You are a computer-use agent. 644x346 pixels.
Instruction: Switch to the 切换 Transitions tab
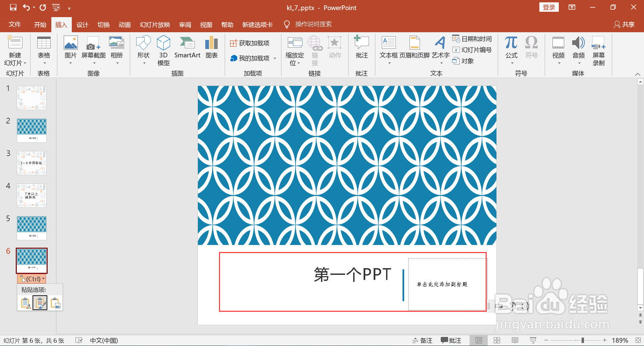[103, 24]
